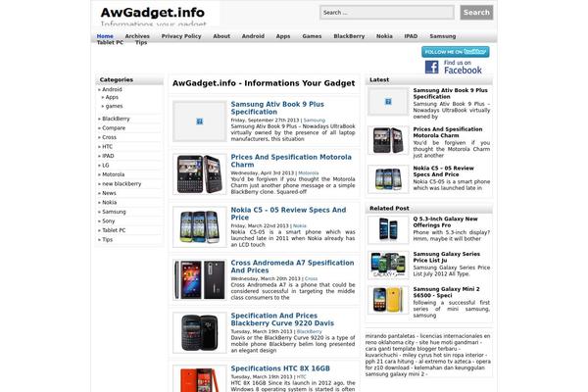
Task: Open Latest post Prices And Spesification Motorola Charm
Action: tap(448, 132)
